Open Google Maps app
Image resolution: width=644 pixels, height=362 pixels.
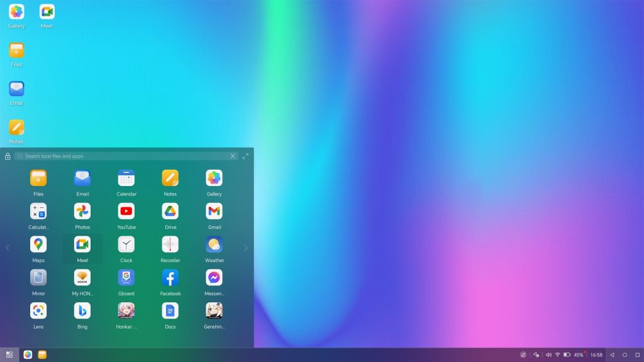pyautogui.click(x=38, y=244)
